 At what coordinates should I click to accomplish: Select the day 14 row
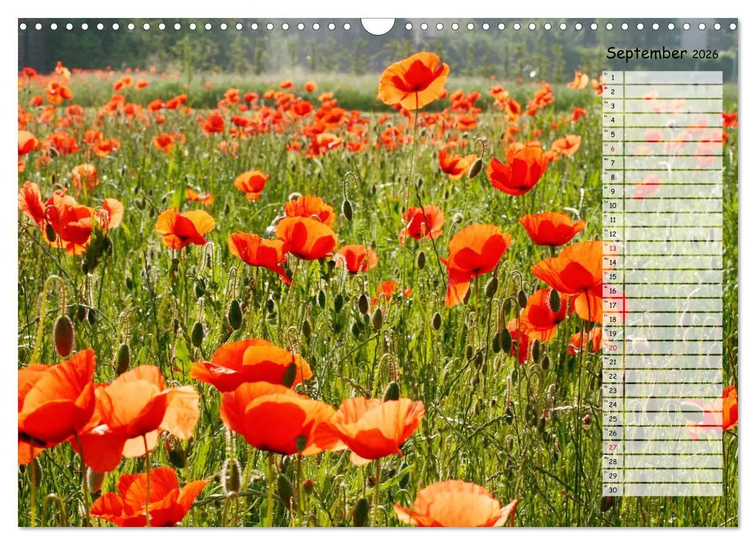pyautogui.click(x=662, y=262)
